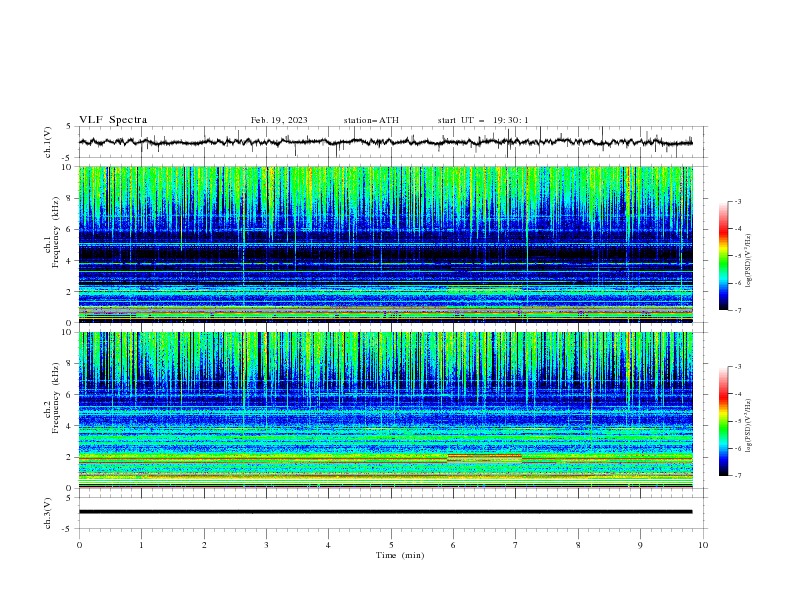Click the red emission band in ch.2 spectrogram

484,456
